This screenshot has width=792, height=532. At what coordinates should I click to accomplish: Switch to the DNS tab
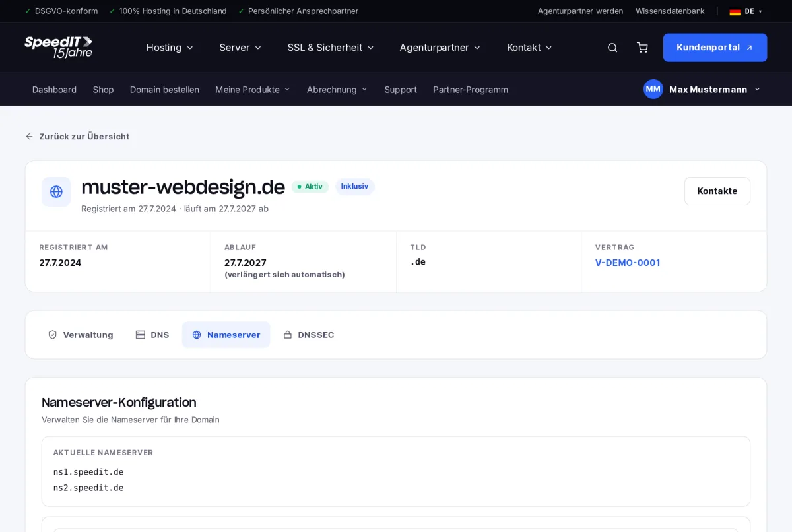pyautogui.click(x=152, y=335)
